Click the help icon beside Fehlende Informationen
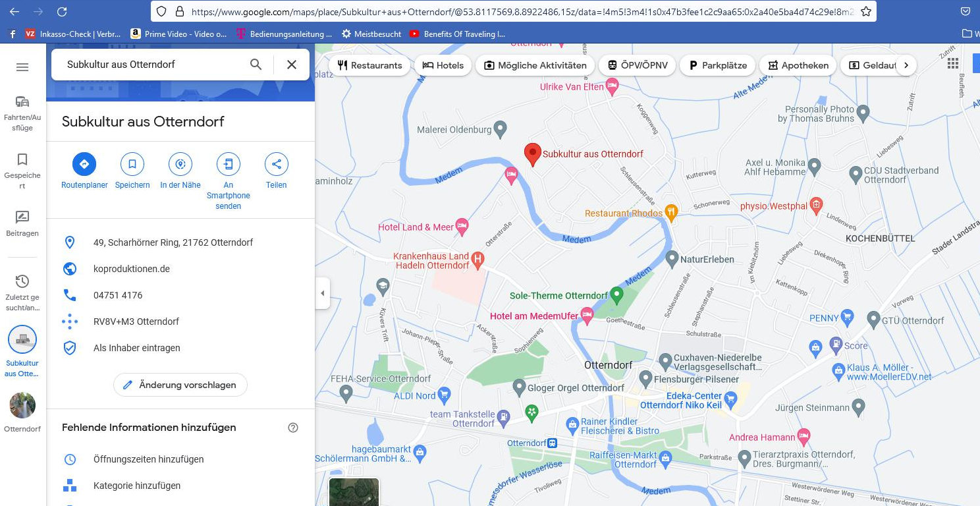980x506 pixels. 293,428
